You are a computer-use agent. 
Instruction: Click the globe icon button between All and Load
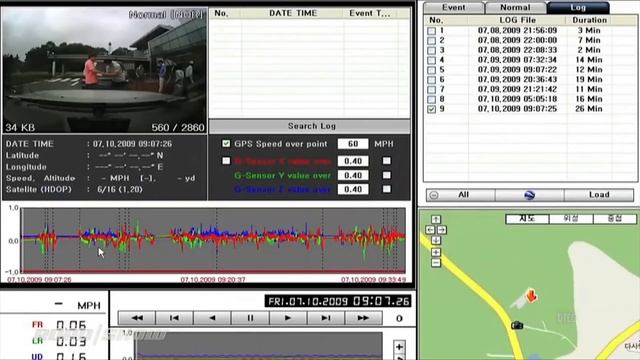click(529, 195)
